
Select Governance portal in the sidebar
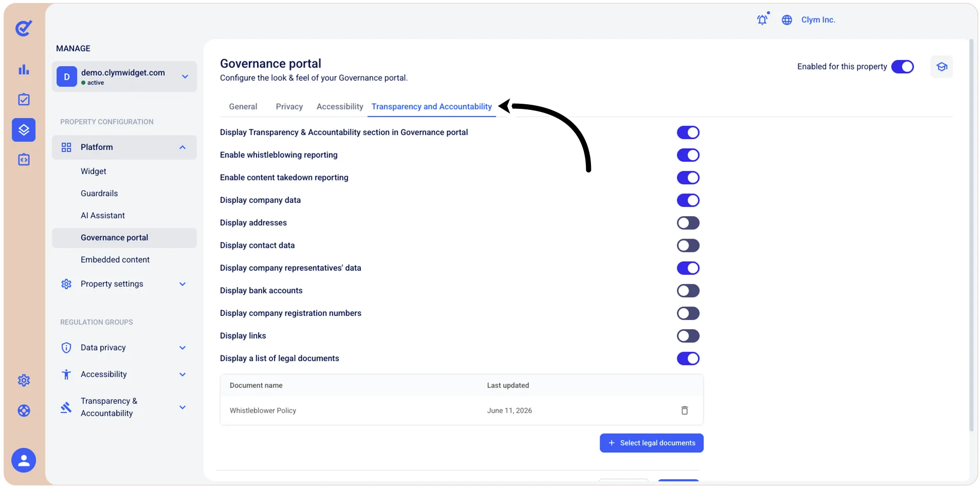pyautogui.click(x=124, y=238)
